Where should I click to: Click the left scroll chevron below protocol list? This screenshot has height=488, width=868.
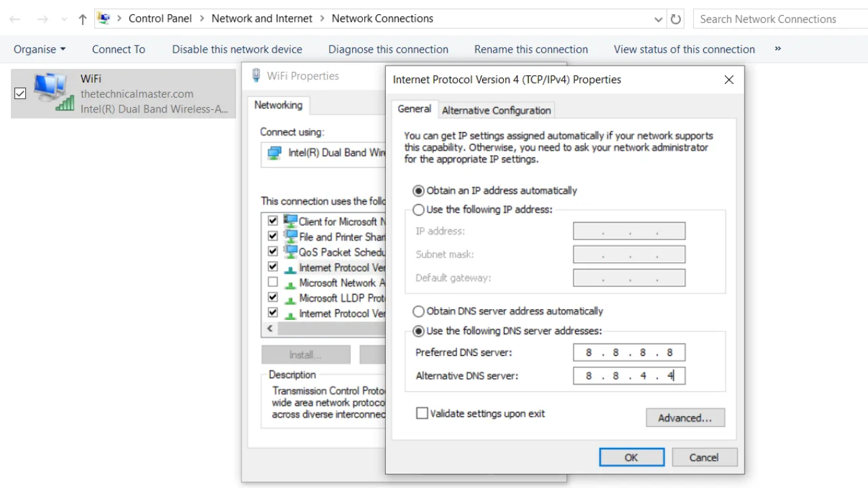click(x=269, y=328)
